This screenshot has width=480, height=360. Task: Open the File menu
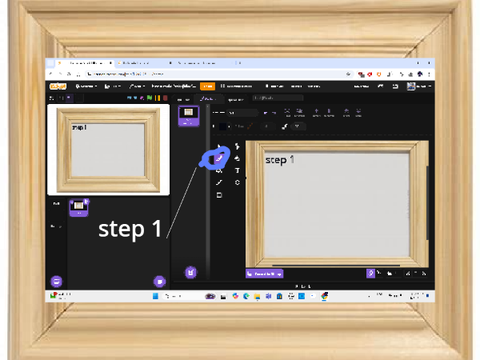pos(113,86)
